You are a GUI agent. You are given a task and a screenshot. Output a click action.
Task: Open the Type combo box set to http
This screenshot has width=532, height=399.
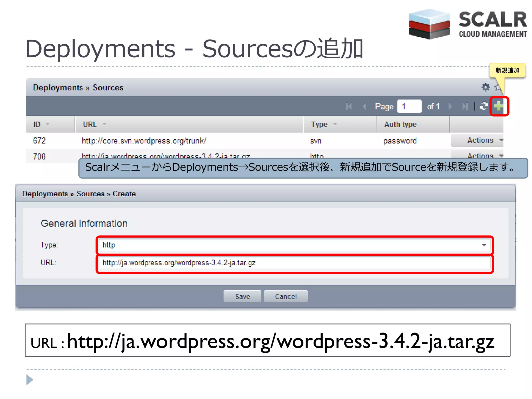point(295,245)
